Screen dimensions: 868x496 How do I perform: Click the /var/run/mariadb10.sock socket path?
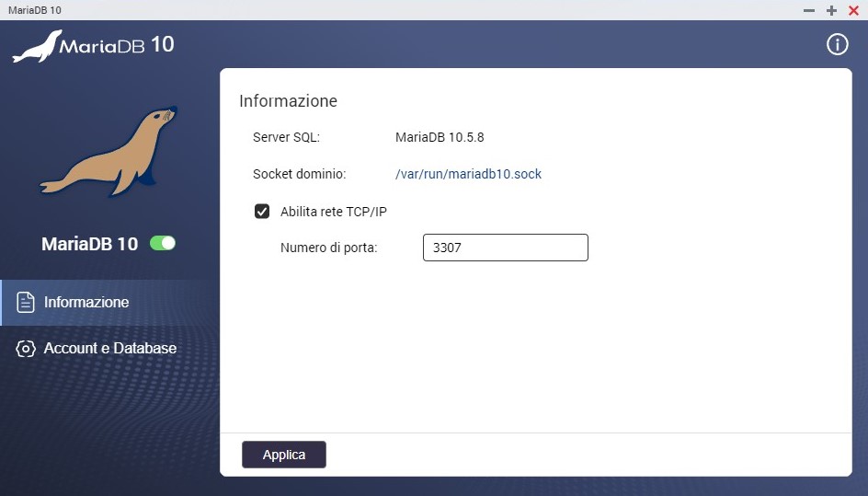click(x=468, y=174)
